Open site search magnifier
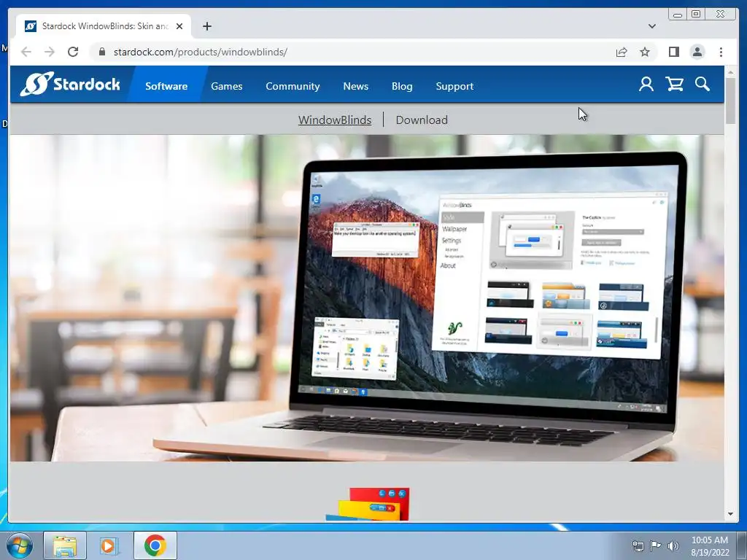Viewport: 747px width, 560px height. pos(703,85)
